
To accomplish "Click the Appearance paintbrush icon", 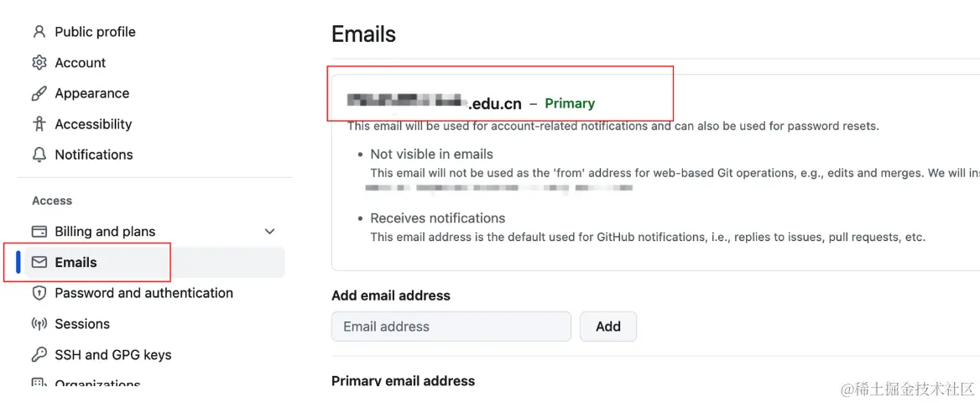I will point(39,93).
